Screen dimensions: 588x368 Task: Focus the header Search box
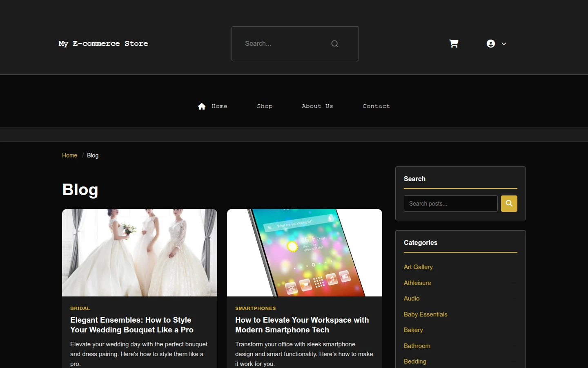point(295,44)
